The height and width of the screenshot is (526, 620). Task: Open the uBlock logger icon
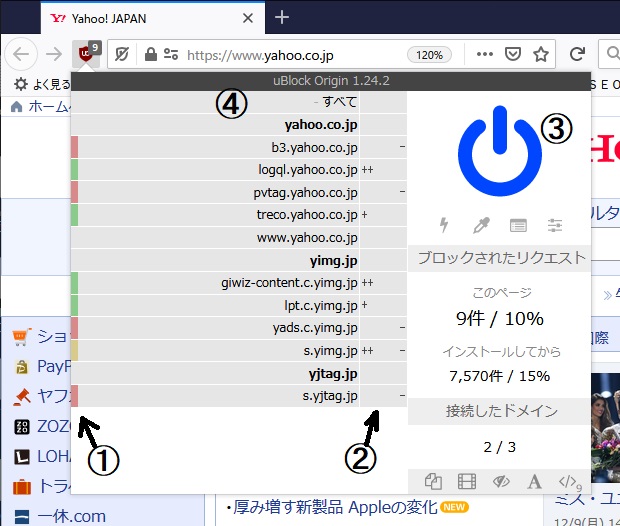click(518, 225)
